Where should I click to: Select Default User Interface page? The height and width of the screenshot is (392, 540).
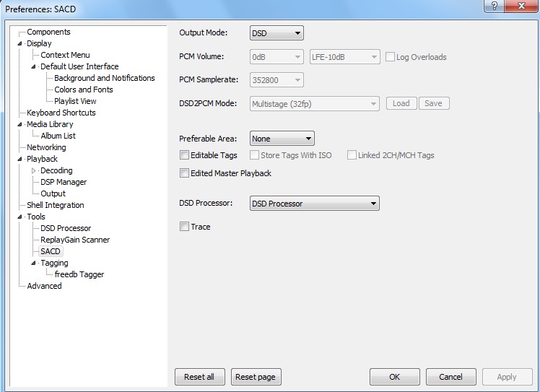point(79,66)
